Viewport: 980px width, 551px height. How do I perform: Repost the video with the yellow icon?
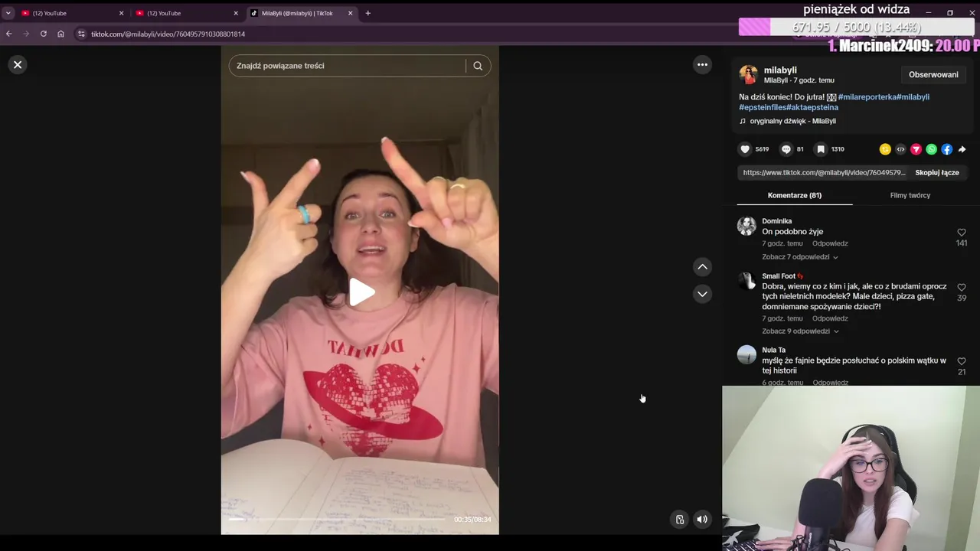[x=885, y=149]
